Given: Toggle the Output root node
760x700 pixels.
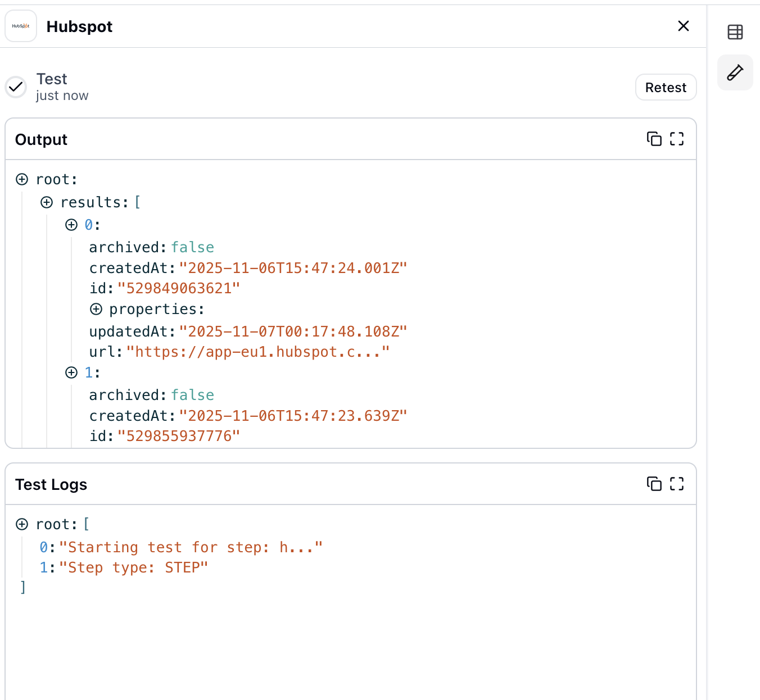Looking at the screenshot, I should (x=22, y=179).
